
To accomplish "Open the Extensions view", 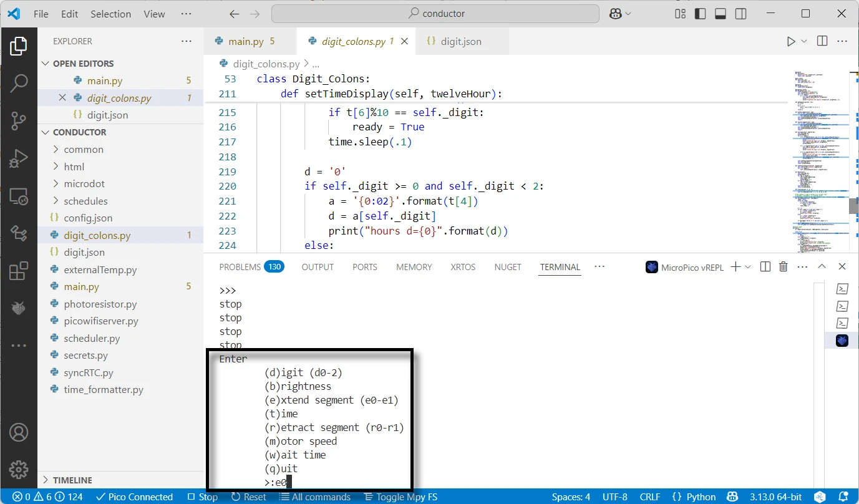I will pos(19,271).
